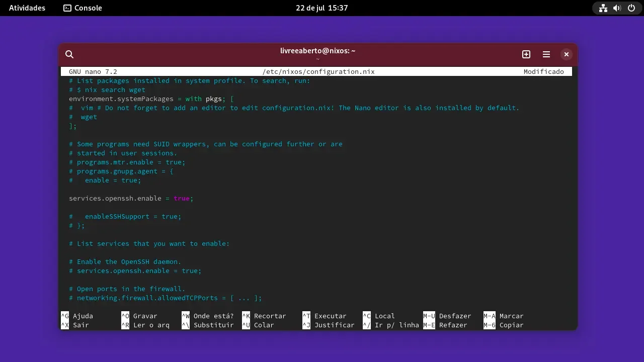Click the M-A Marcar shortcut
This screenshot has width=644, height=362.
pos(504,316)
